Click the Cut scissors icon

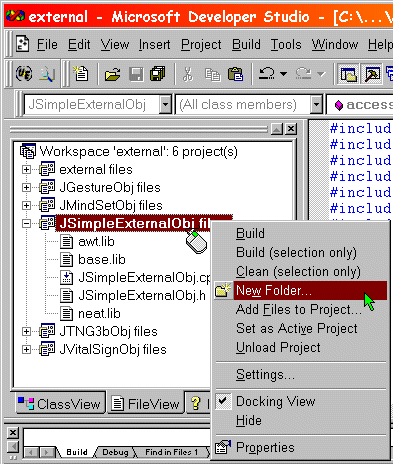tap(188, 74)
